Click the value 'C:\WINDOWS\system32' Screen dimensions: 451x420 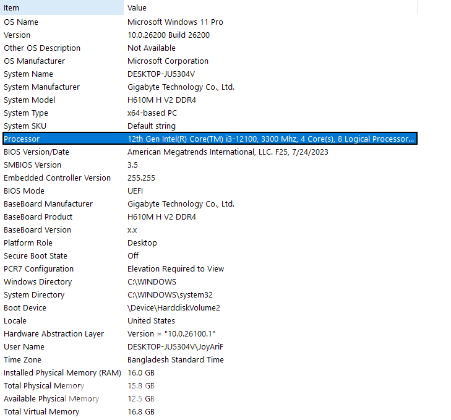pos(170,295)
